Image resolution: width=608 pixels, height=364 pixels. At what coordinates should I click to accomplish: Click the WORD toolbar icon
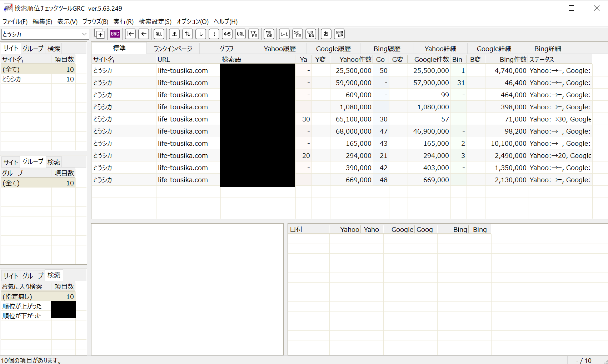[x=311, y=34]
